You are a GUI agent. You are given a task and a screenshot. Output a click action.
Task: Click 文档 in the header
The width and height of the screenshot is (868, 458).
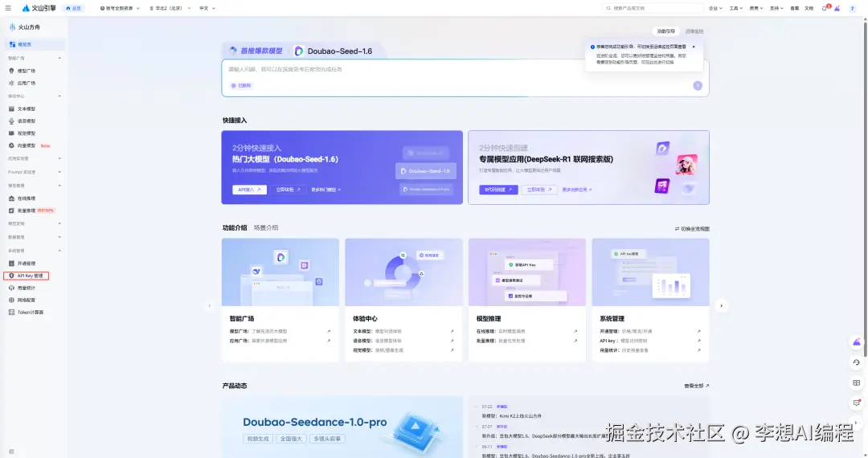pyautogui.click(x=809, y=8)
